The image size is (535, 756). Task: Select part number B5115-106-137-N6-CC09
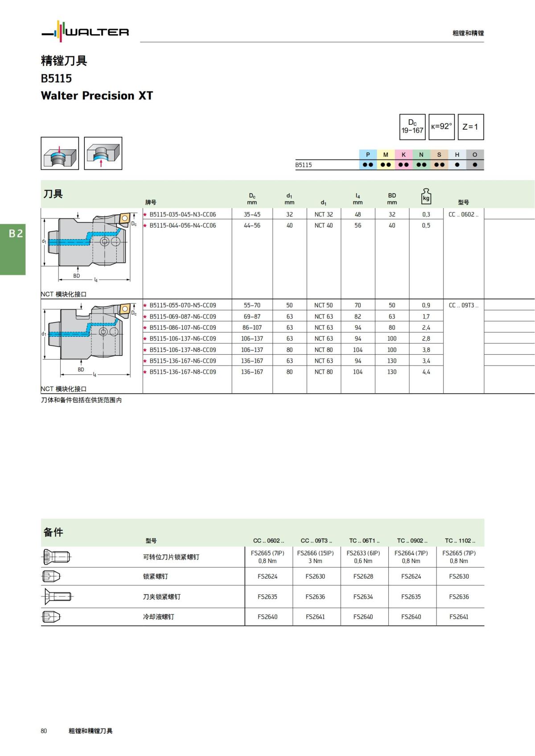183,339
